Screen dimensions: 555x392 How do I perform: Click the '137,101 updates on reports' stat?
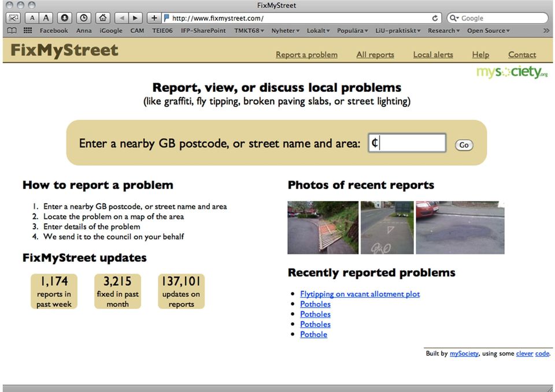click(x=181, y=291)
